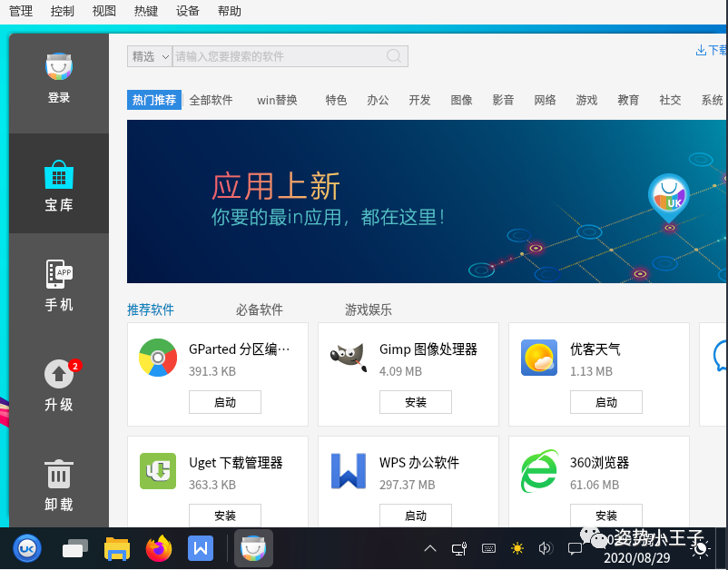Click the Uget download manager icon
The width and height of the screenshot is (728, 570).
[x=158, y=471]
